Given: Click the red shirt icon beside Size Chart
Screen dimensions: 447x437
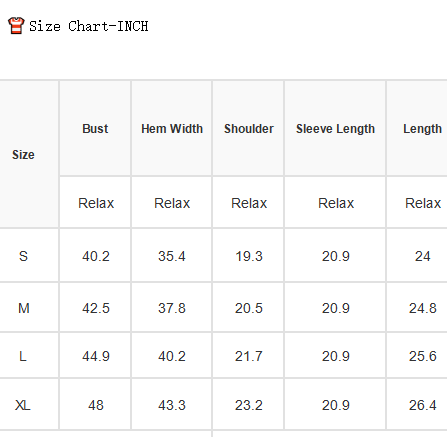Looking at the screenshot, I should pyautogui.click(x=16, y=26).
